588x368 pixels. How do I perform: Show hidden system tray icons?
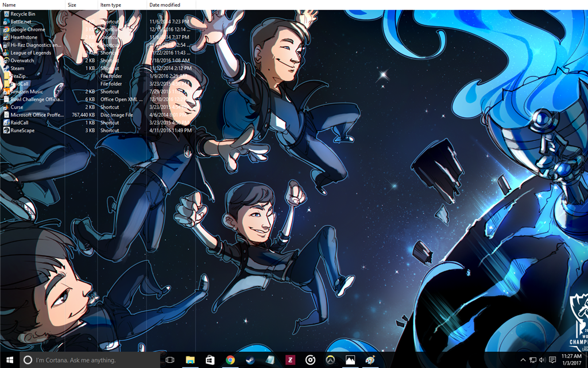pyautogui.click(x=523, y=360)
